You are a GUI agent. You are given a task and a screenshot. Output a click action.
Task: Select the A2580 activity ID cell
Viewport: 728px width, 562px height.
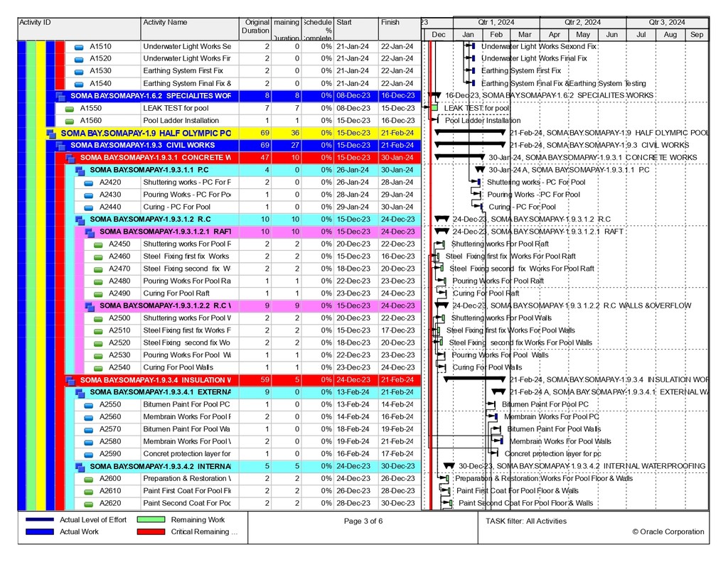(x=110, y=442)
